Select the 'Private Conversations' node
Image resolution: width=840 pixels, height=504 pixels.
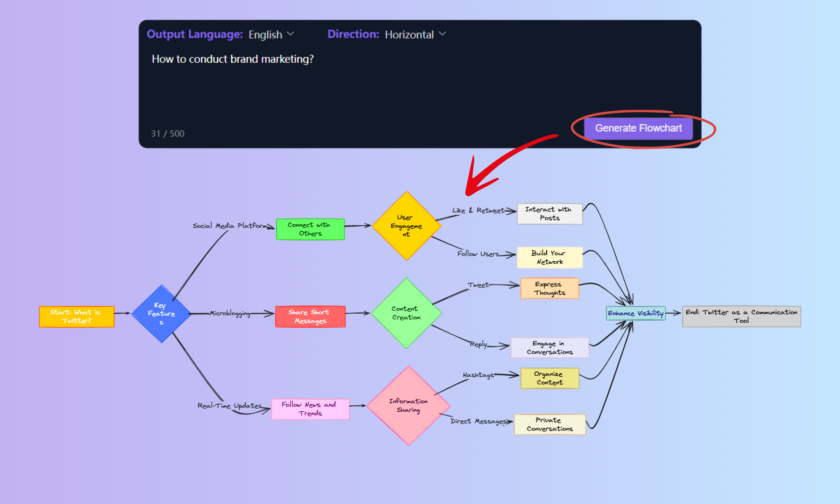click(549, 424)
